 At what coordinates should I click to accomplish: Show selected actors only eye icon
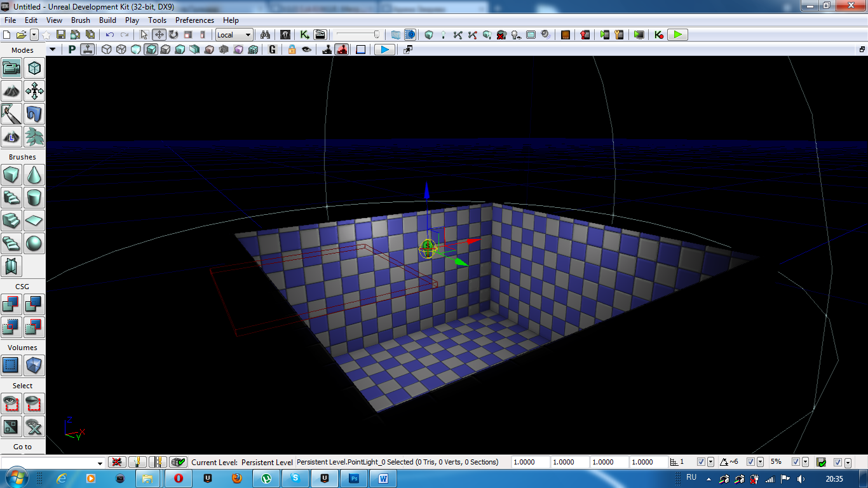point(11,403)
